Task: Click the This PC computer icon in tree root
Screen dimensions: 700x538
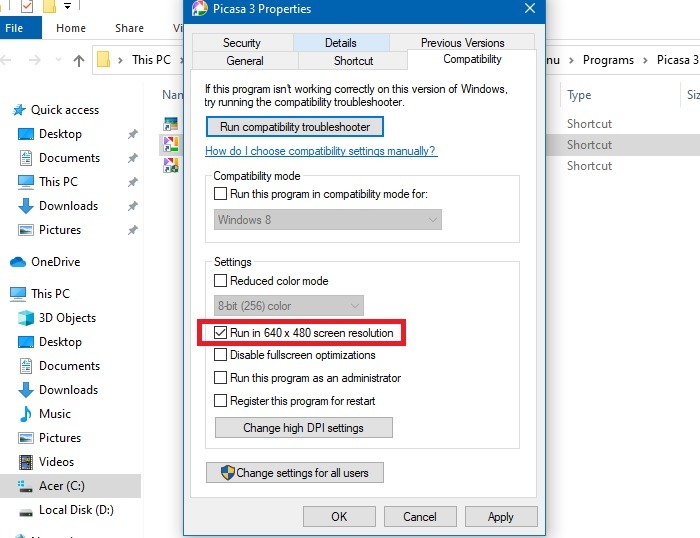Action: pos(18,294)
